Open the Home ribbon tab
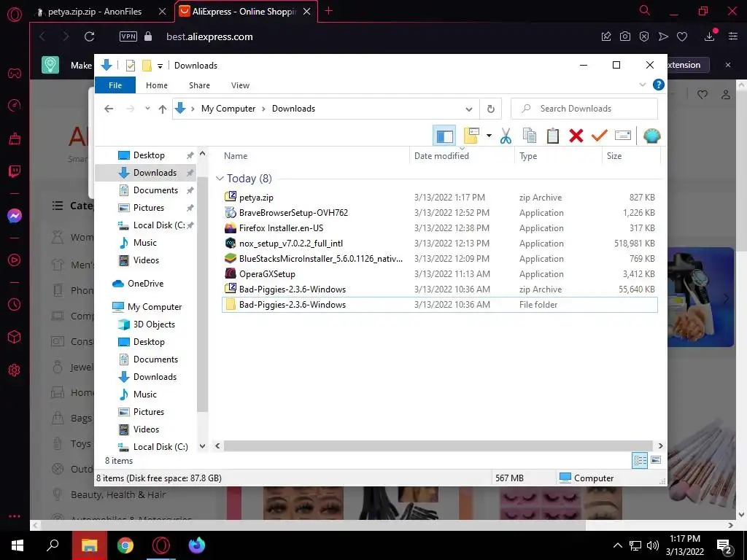747x560 pixels. tap(157, 85)
